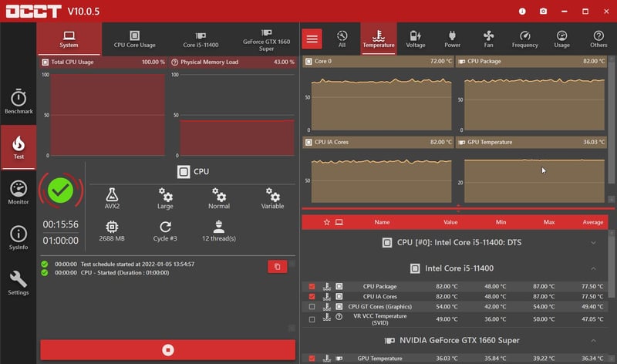Sort sensor table by Average column
The height and width of the screenshot is (364, 617).
pyautogui.click(x=593, y=222)
